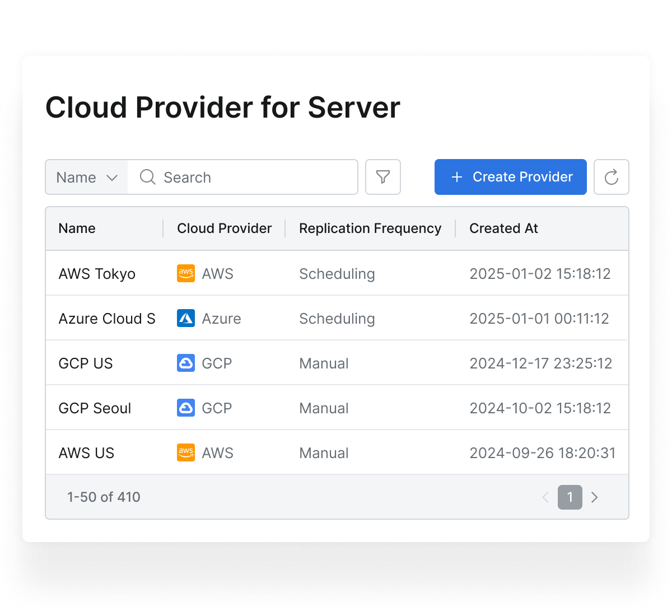
Task: Sort by Cloud Provider column header
Action: [x=224, y=228]
